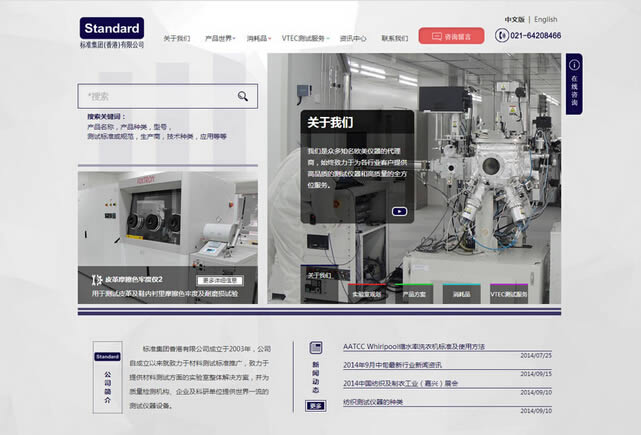Click the phone icon beside 021-64208466
This screenshot has height=435, width=641.
pos(502,36)
